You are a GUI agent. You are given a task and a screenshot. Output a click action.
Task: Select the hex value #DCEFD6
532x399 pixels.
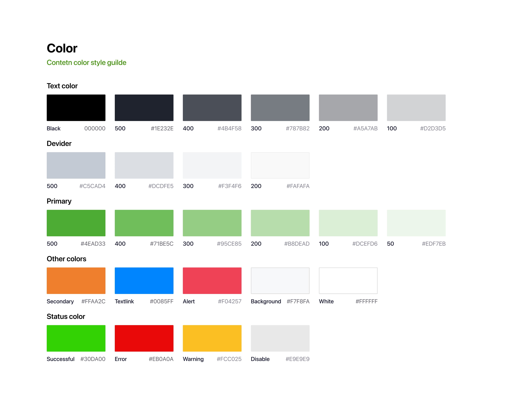coord(365,244)
